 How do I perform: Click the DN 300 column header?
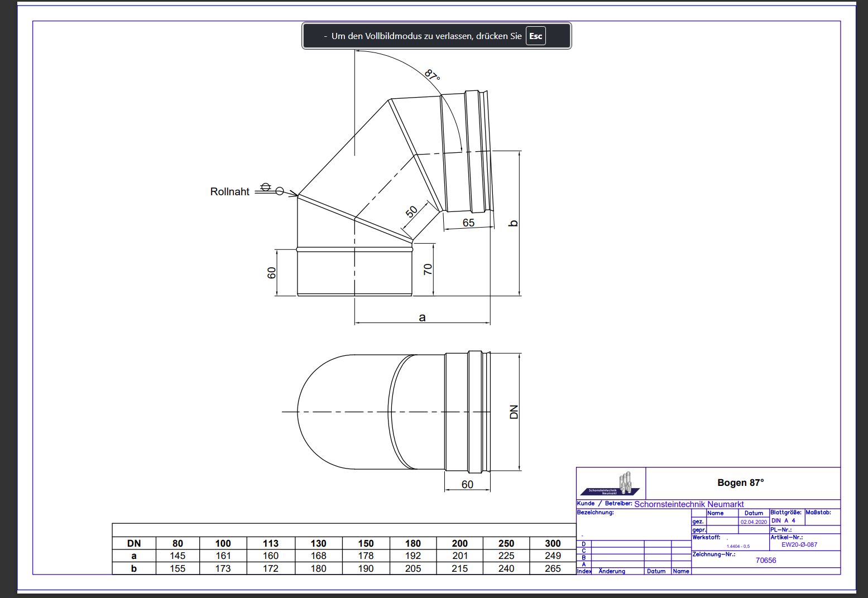[x=552, y=543]
